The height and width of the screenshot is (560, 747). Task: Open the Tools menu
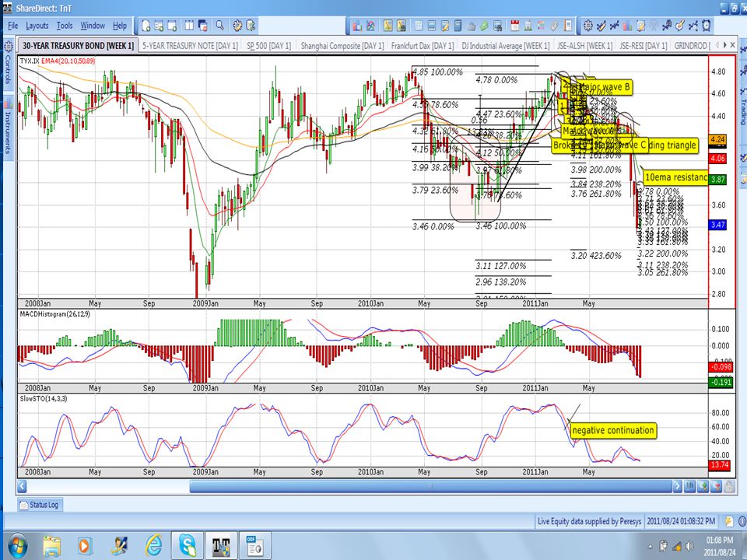(65, 26)
